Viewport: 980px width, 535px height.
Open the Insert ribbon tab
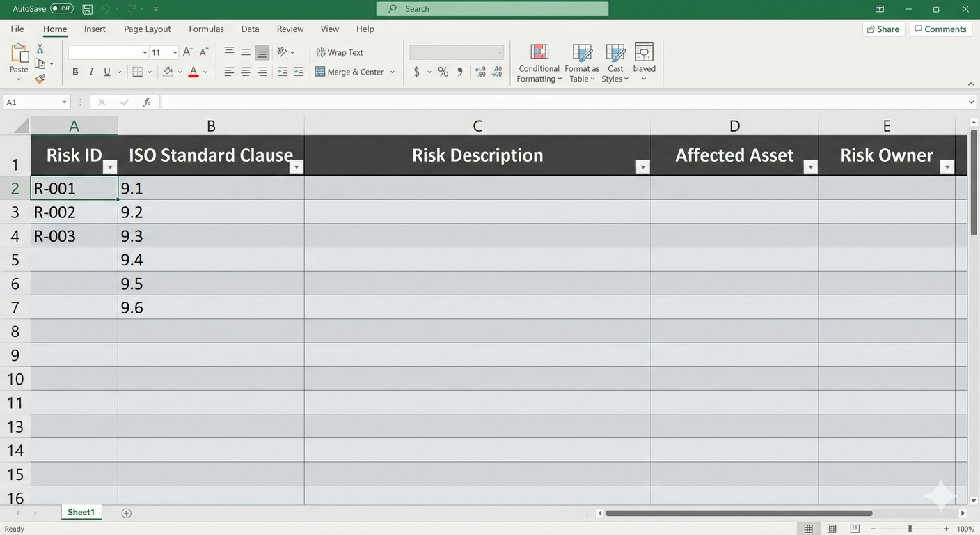[x=95, y=29]
